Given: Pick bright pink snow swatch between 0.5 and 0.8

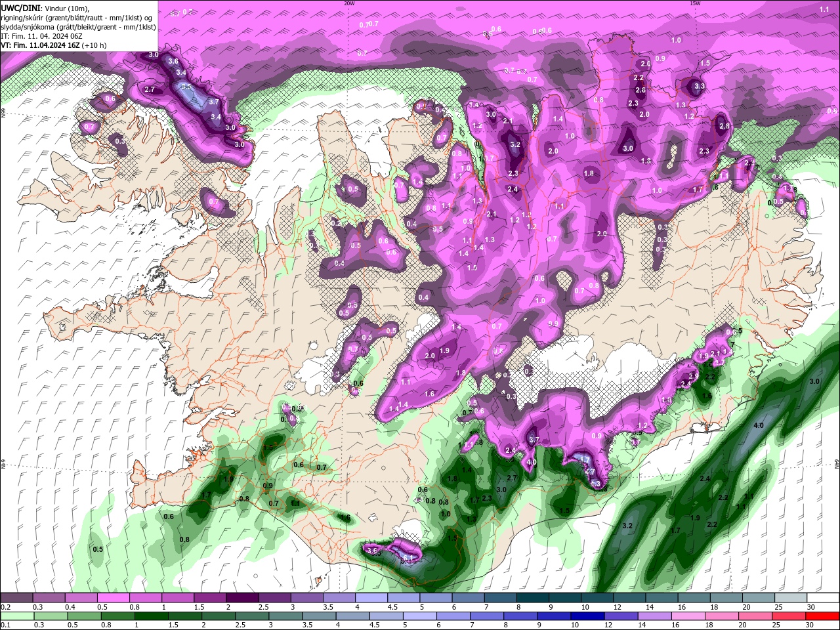Looking at the screenshot, I should coord(114,598).
